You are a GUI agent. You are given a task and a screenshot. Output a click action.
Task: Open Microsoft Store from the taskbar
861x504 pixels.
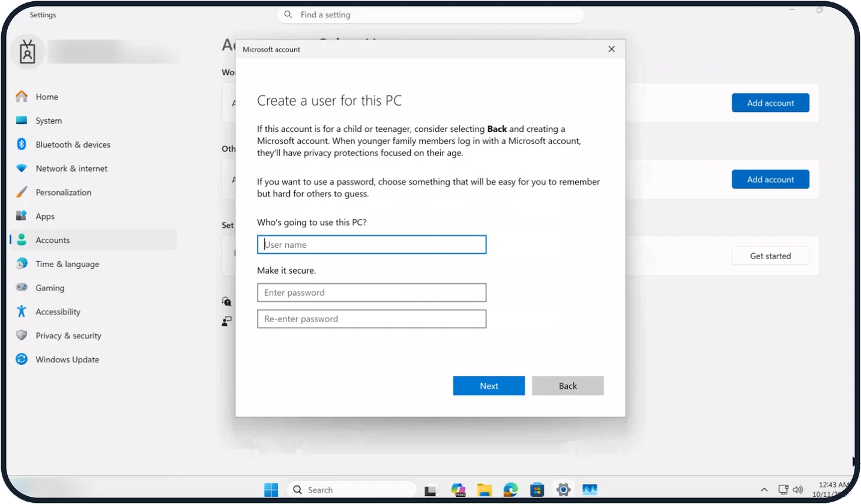(537, 490)
